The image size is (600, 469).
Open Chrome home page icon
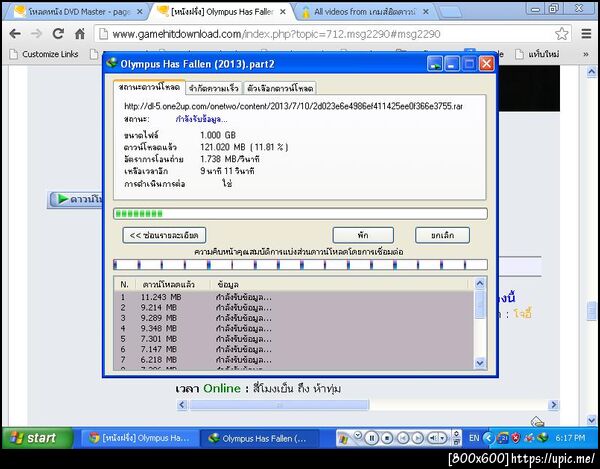[80, 34]
